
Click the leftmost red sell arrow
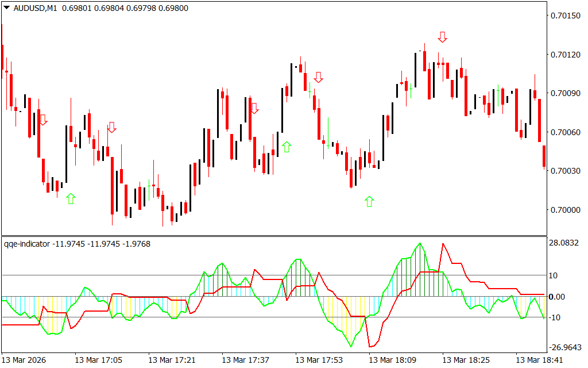tap(43, 120)
